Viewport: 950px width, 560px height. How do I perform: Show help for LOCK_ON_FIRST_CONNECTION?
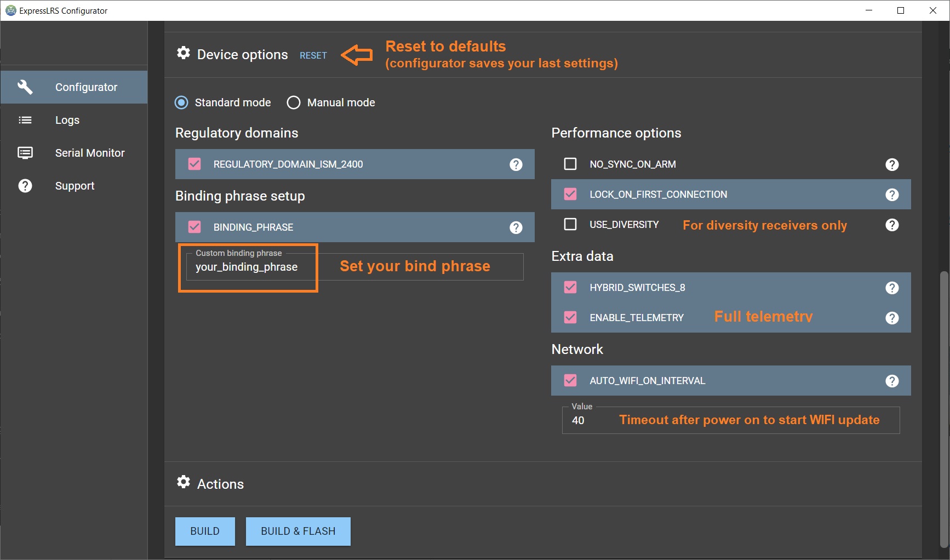892,195
